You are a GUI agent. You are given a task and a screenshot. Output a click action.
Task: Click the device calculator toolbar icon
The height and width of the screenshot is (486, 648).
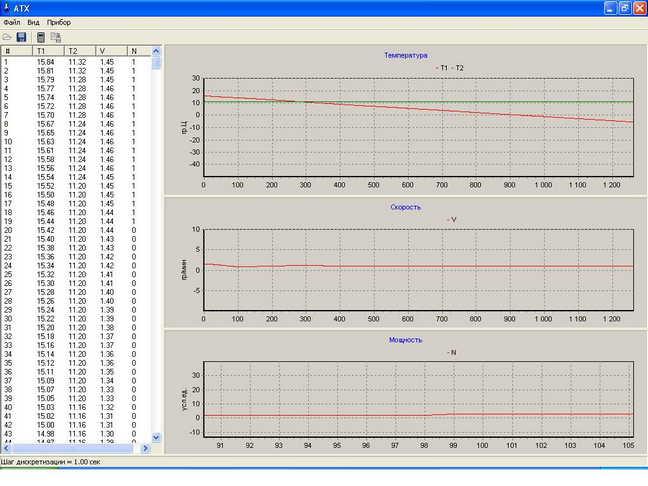[x=41, y=37]
